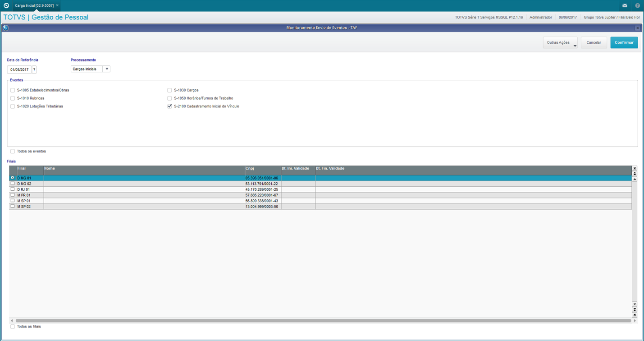Click the Confirmar button

click(624, 42)
